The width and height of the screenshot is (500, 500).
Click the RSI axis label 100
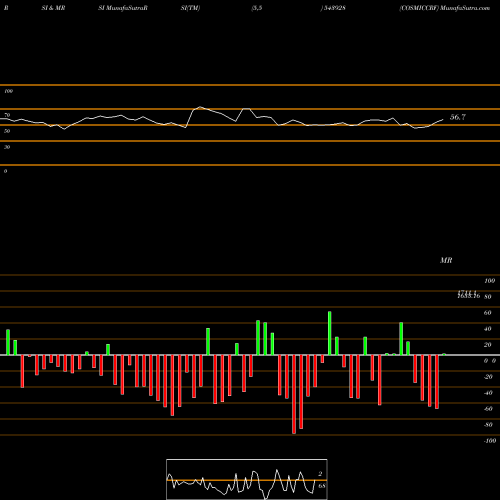coord(8,91)
